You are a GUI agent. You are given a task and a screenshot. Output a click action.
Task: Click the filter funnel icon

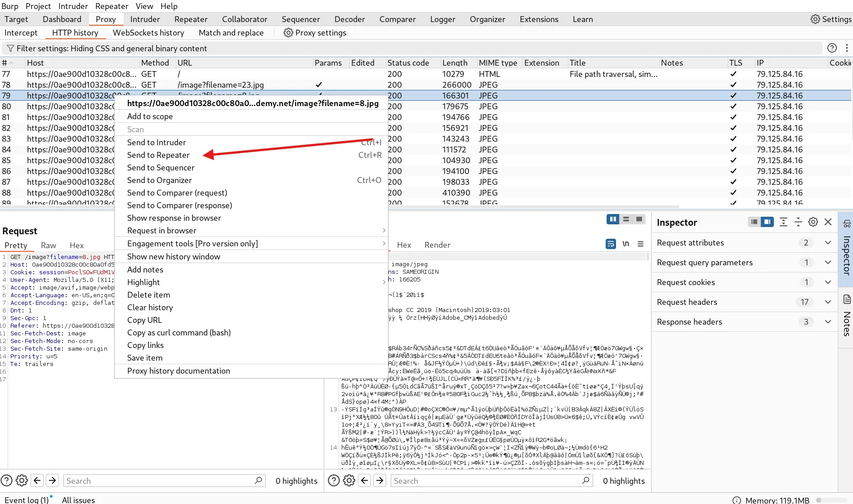10,49
